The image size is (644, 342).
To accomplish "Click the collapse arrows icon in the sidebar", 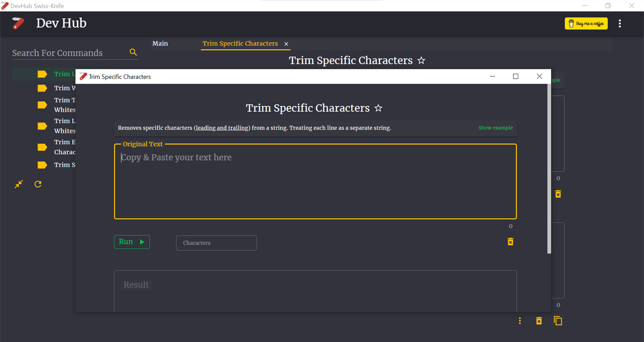I will (x=19, y=184).
